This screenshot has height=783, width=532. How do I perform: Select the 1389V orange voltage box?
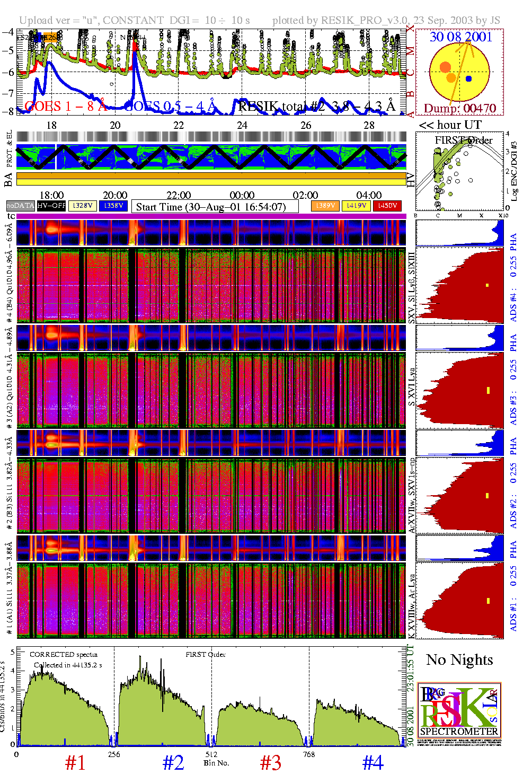(x=325, y=206)
